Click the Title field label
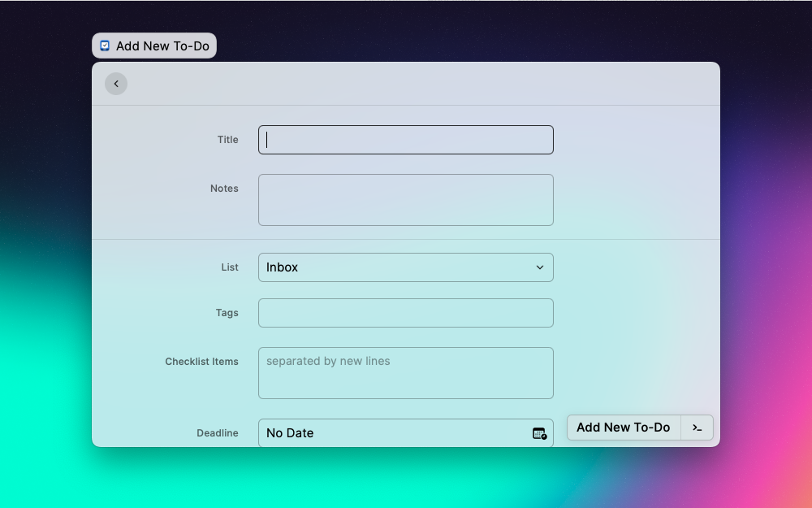Screen dimensions: 812x508 [x=228, y=140]
